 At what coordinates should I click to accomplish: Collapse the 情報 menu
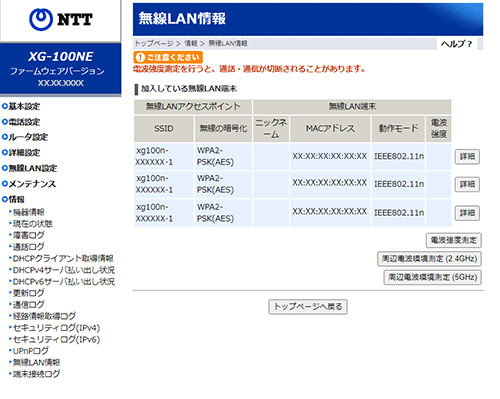tap(13, 199)
